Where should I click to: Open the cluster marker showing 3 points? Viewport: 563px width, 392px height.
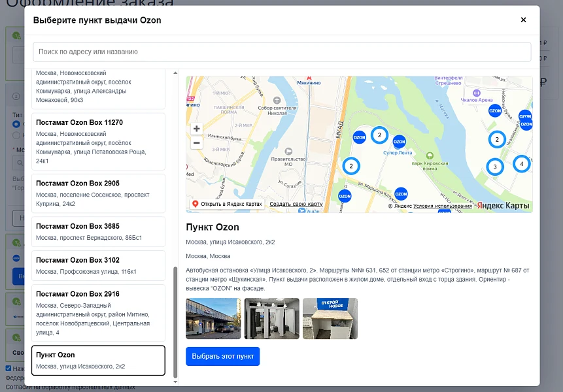tap(495, 167)
